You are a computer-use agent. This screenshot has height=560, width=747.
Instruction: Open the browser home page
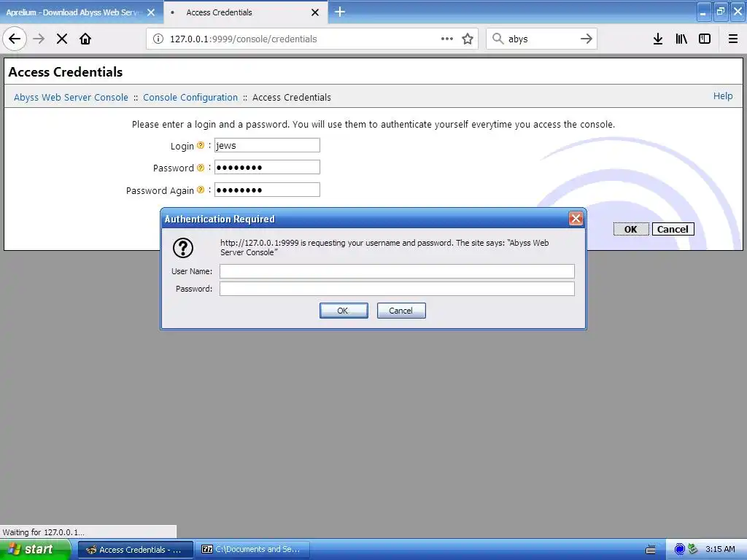pyautogui.click(x=85, y=39)
